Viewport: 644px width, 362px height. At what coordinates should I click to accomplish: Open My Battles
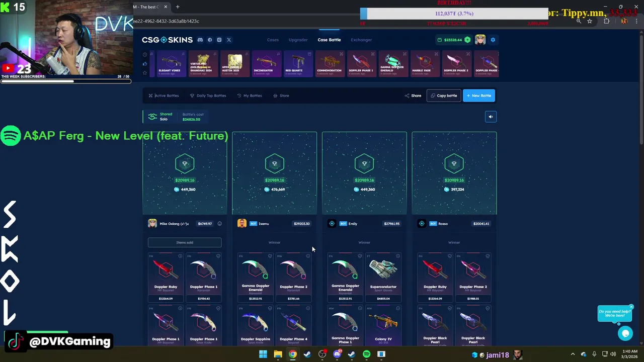pyautogui.click(x=250, y=96)
